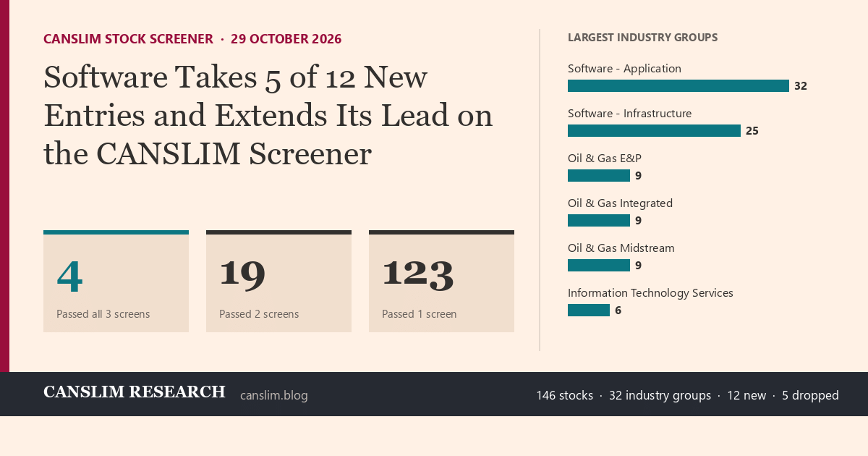Image resolution: width=868 pixels, height=456 pixels.
Task: Click the Oil & Gas E&P bar
Action: (x=599, y=175)
